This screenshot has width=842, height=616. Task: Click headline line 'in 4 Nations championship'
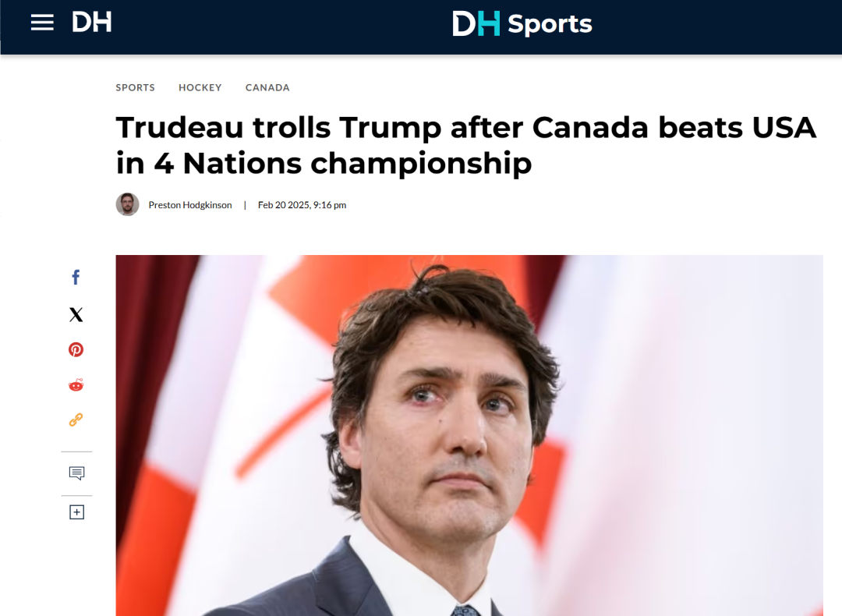(x=324, y=163)
